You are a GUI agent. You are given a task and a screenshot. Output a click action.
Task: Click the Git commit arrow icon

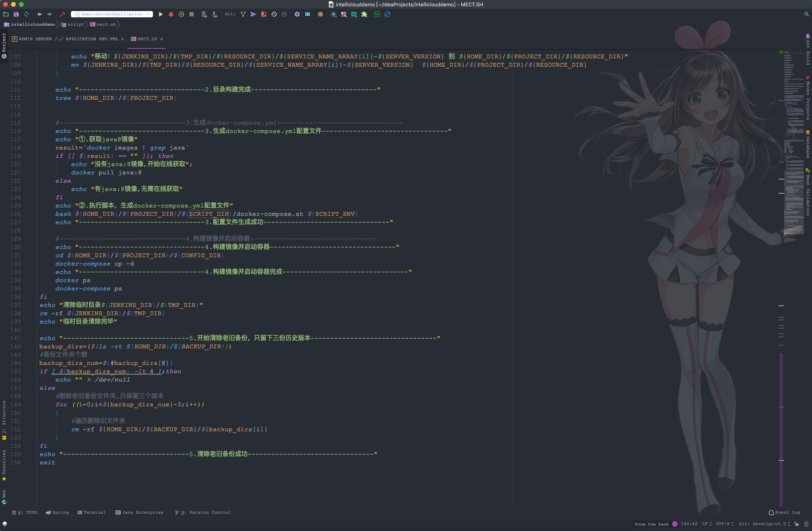tap(253, 14)
